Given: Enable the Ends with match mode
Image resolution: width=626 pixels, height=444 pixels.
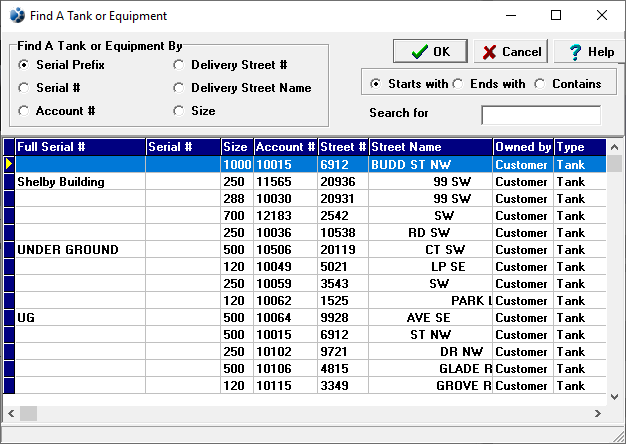Looking at the screenshot, I should click(x=457, y=84).
